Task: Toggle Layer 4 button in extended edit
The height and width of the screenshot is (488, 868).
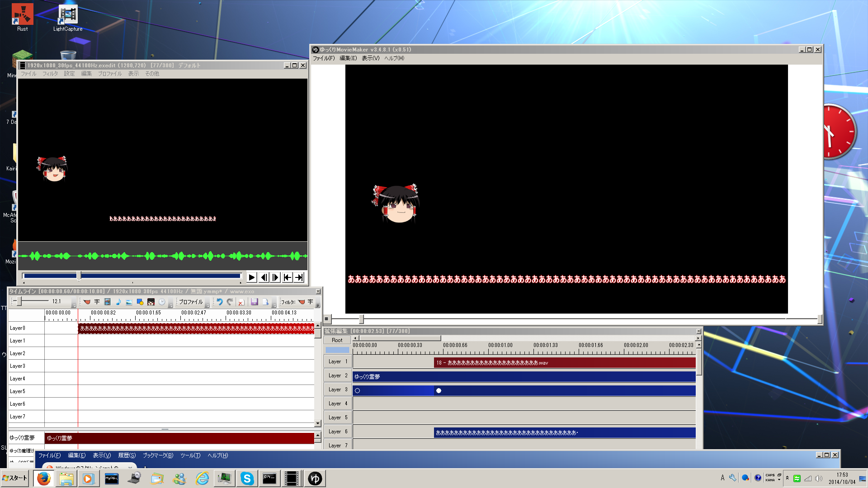Action: [x=338, y=404]
